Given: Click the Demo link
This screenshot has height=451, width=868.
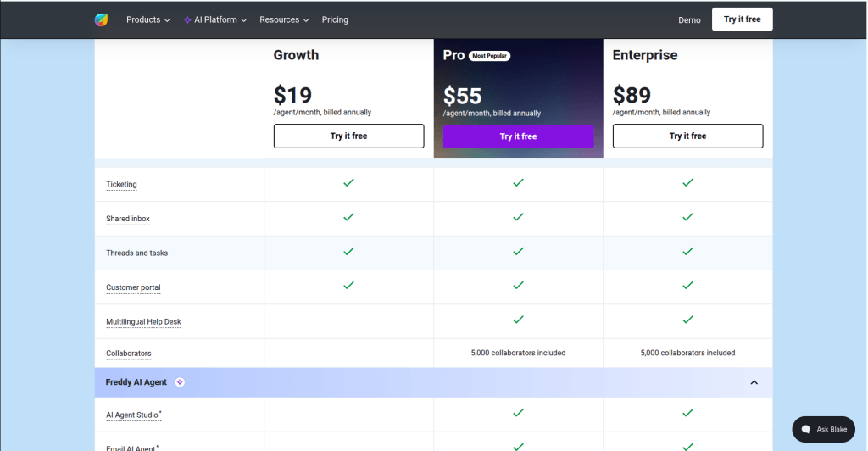Looking at the screenshot, I should [689, 19].
